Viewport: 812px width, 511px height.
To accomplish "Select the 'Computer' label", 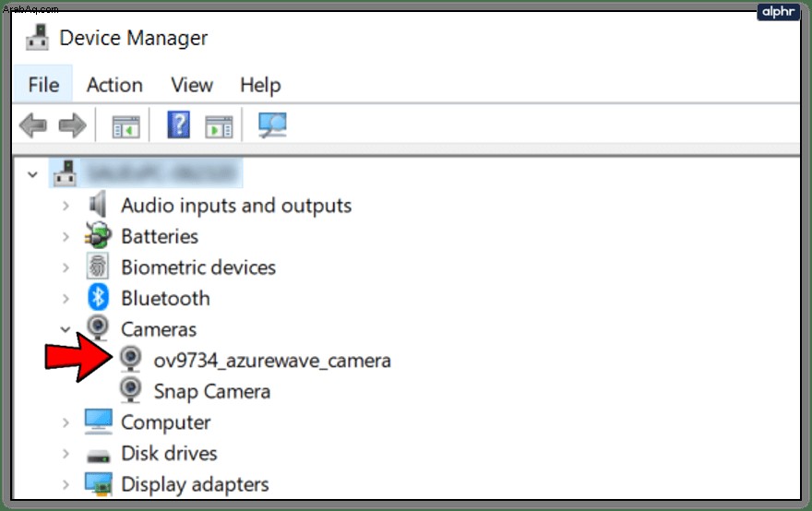I will (x=166, y=422).
